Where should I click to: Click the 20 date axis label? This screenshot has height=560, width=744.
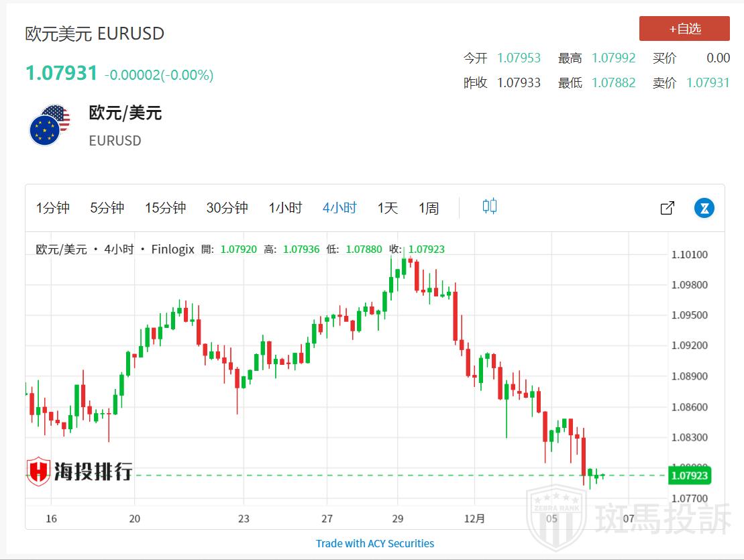tap(135, 518)
